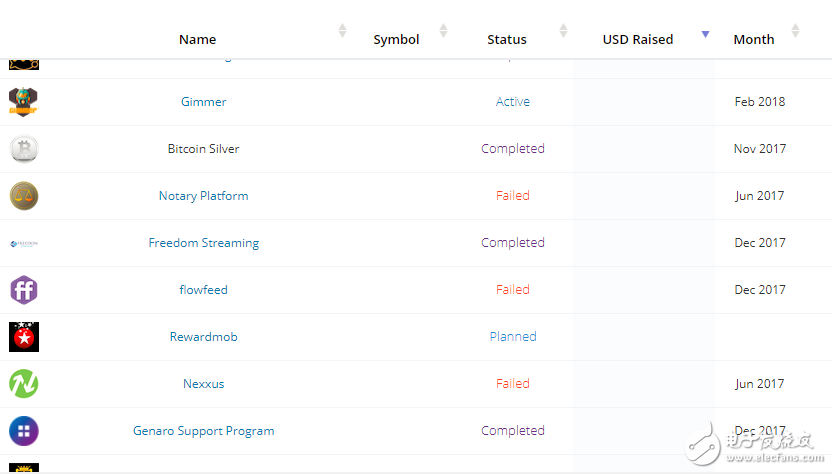Sort the table by Name column
The height and width of the screenshot is (474, 832).
[x=197, y=40]
